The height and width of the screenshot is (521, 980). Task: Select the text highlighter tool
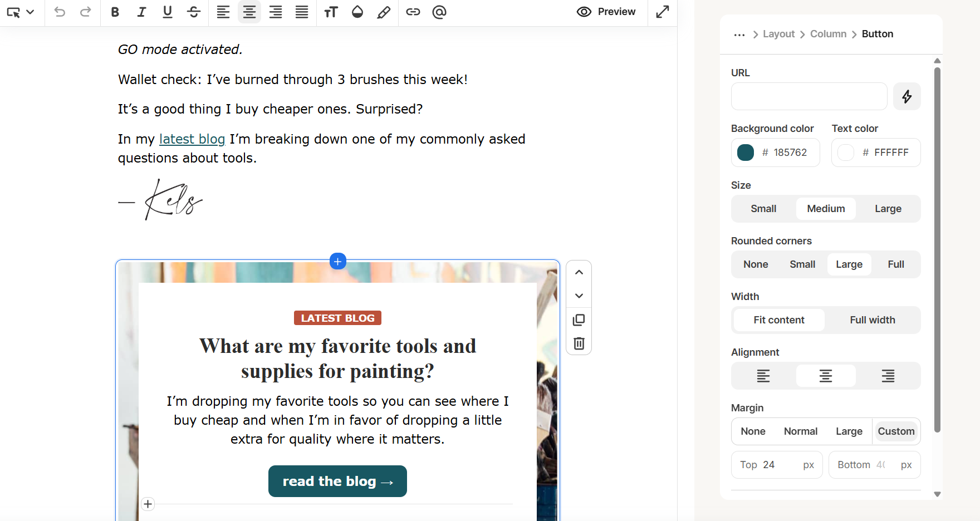(384, 12)
